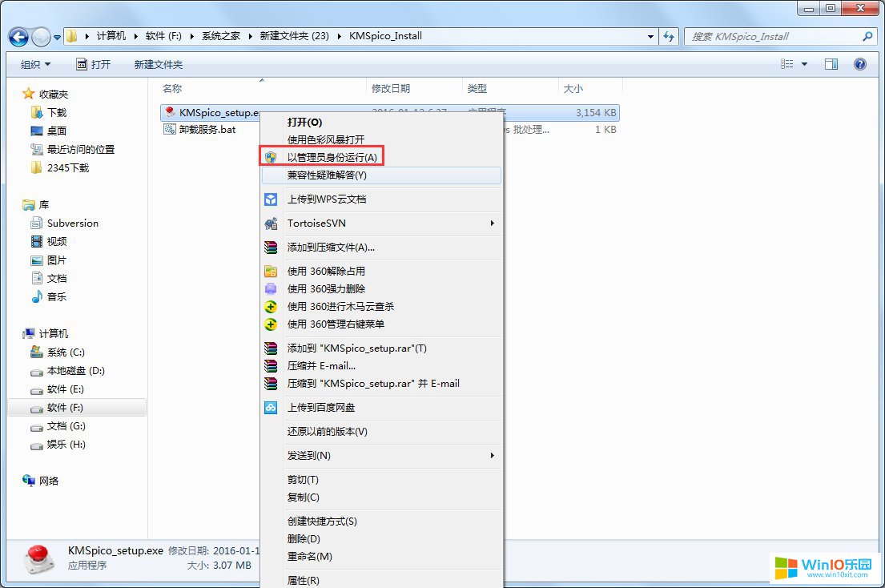
Task: Click the 新建文件夹 toolbar button
Action: pos(159,64)
